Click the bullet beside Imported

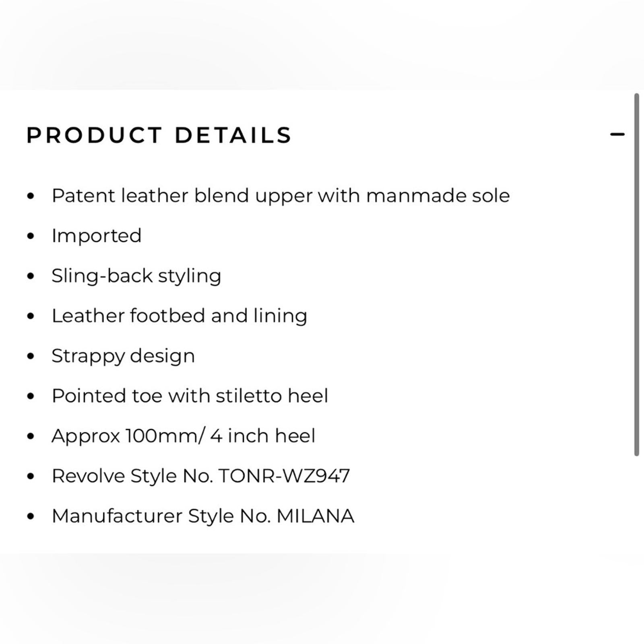(30, 236)
